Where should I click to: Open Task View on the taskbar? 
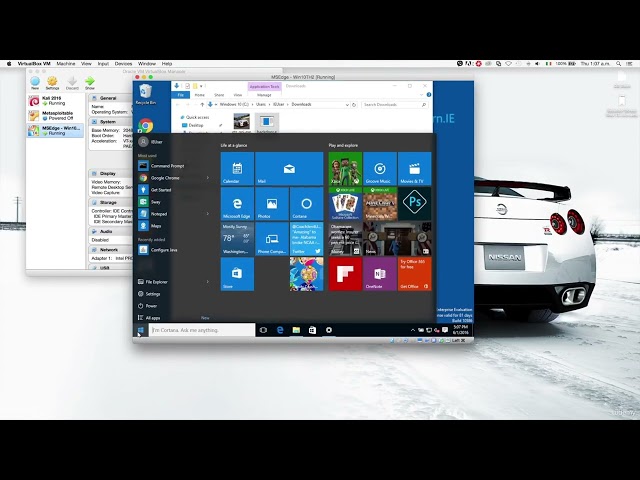(263, 330)
